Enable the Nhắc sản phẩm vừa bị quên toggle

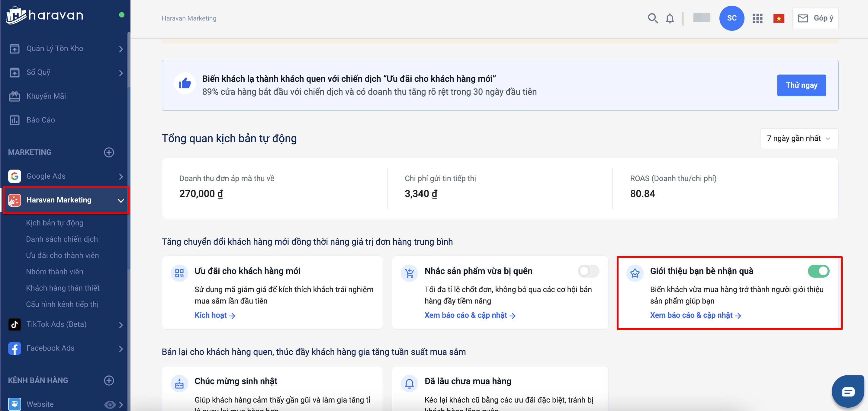point(588,271)
